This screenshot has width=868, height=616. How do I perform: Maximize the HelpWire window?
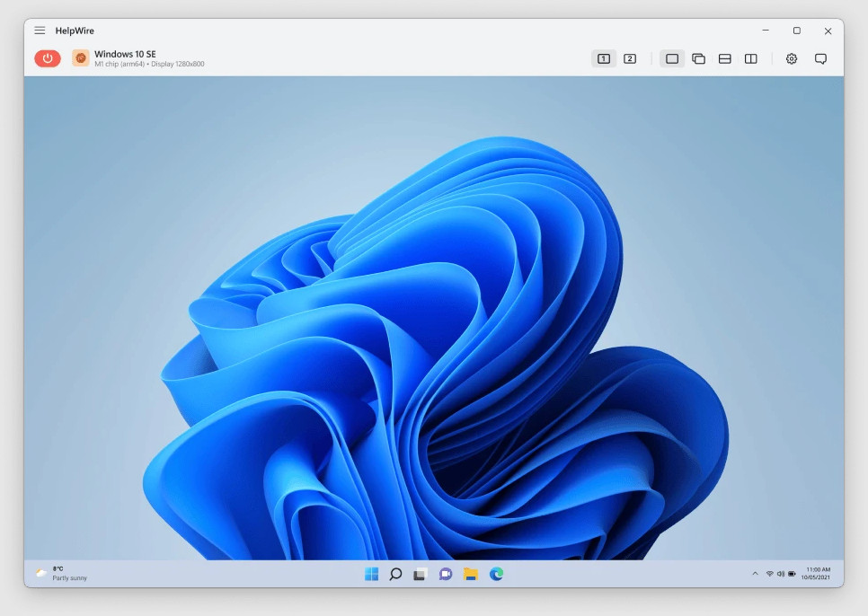point(797,31)
